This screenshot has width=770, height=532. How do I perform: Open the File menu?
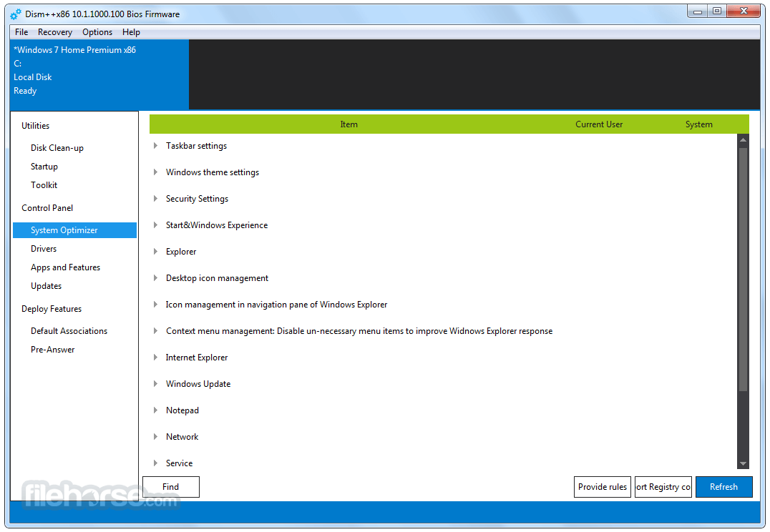coord(21,32)
